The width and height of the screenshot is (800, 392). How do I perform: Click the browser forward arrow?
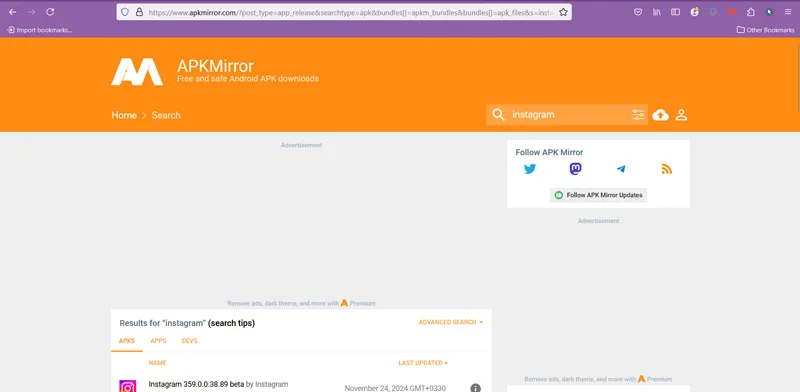click(x=32, y=12)
